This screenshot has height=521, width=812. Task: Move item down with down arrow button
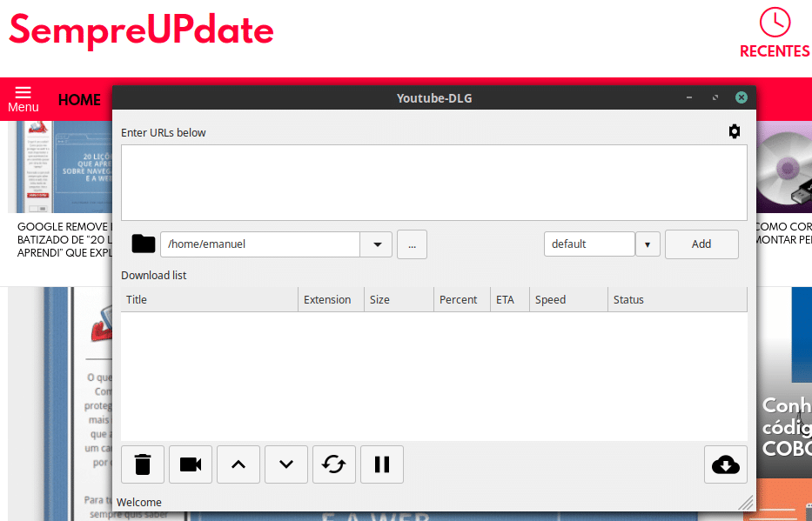pos(286,464)
